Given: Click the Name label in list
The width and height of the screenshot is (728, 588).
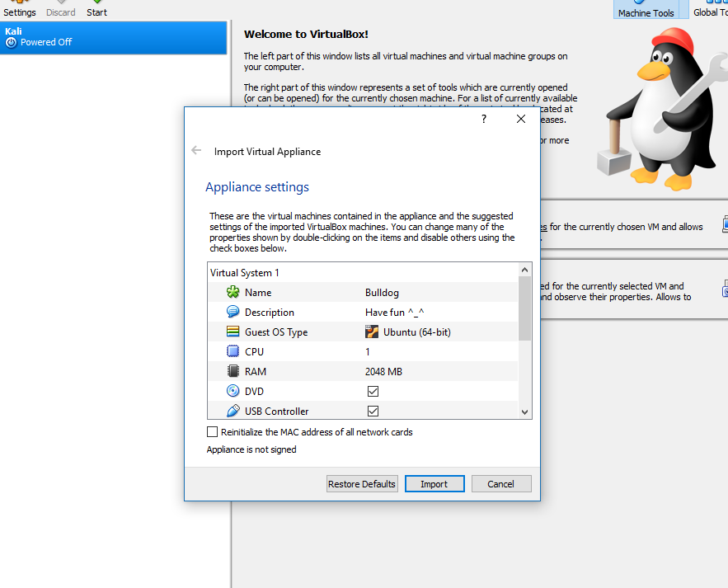Looking at the screenshot, I should click(258, 293).
